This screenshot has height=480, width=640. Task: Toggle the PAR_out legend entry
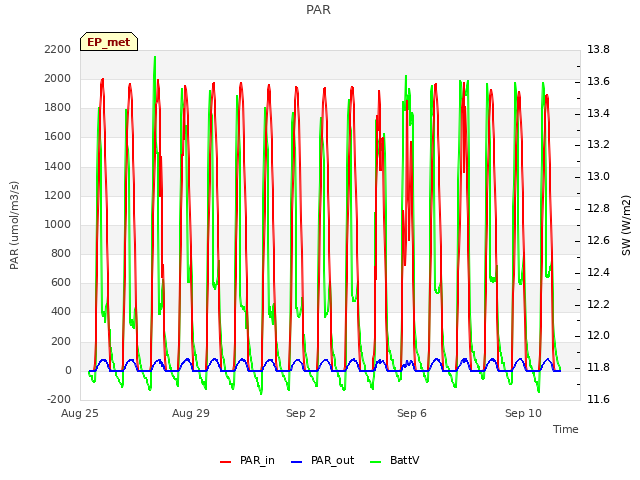(322, 460)
